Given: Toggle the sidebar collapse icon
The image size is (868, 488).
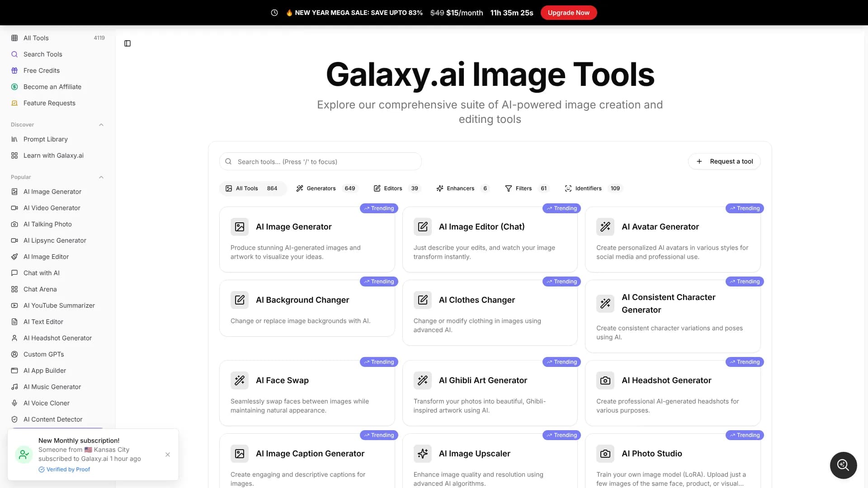Looking at the screenshot, I should point(127,43).
